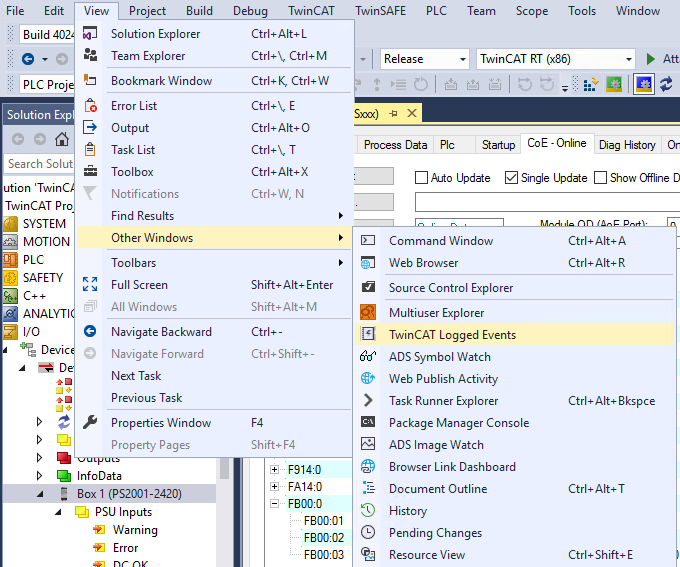The image size is (680, 567).
Task: Click the Package Manager Console icon
Action: click(368, 422)
